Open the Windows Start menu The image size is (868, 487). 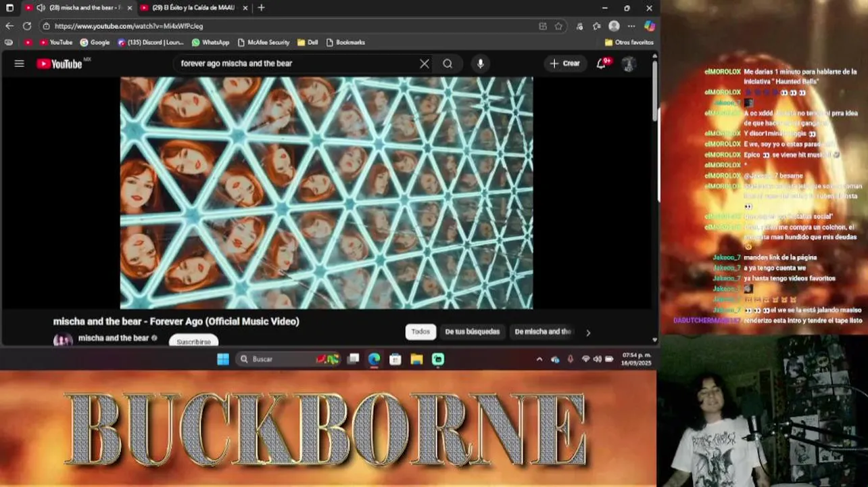point(223,359)
